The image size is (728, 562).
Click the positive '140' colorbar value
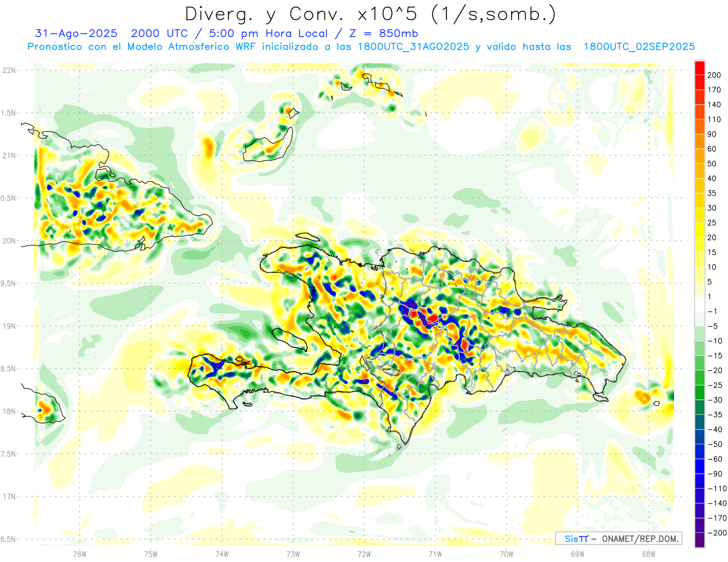(714, 105)
